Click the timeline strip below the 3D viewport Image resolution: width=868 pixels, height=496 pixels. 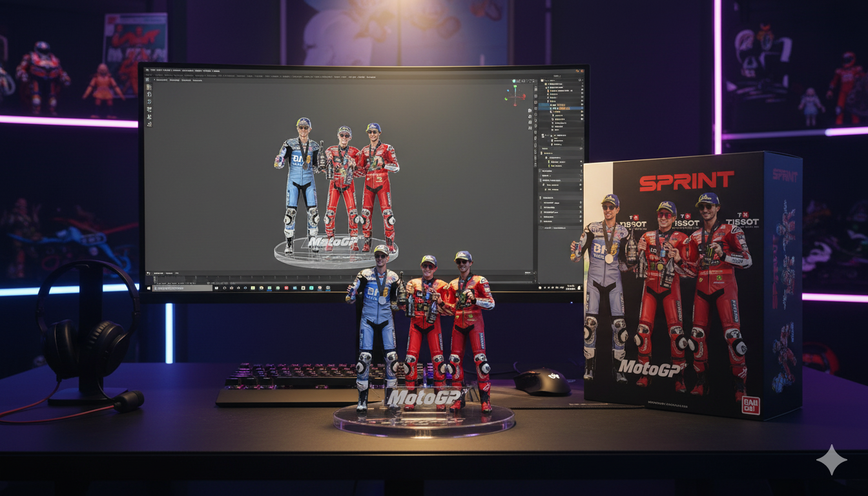tap(342, 280)
